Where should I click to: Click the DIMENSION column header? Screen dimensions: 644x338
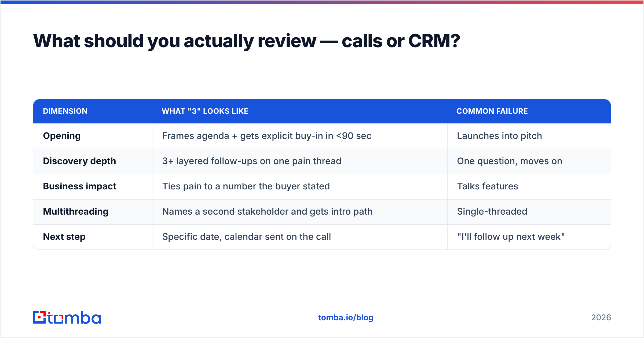(65, 111)
